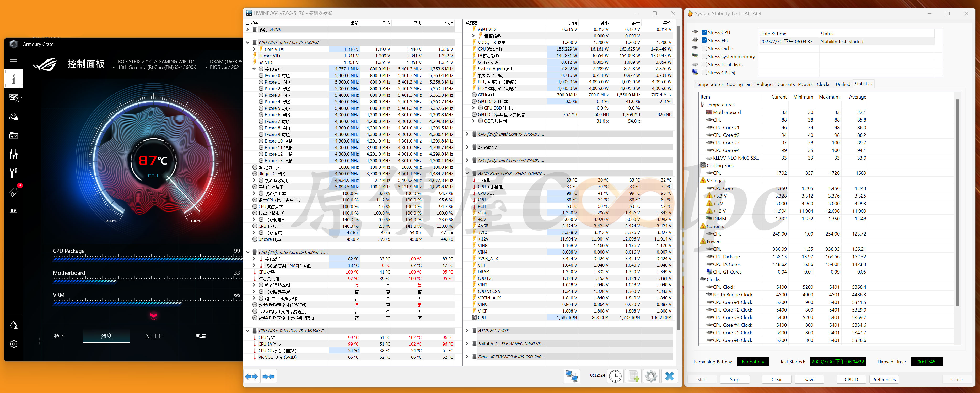Click the HWiNFO network remote monitoring icon

click(x=572, y=376)
